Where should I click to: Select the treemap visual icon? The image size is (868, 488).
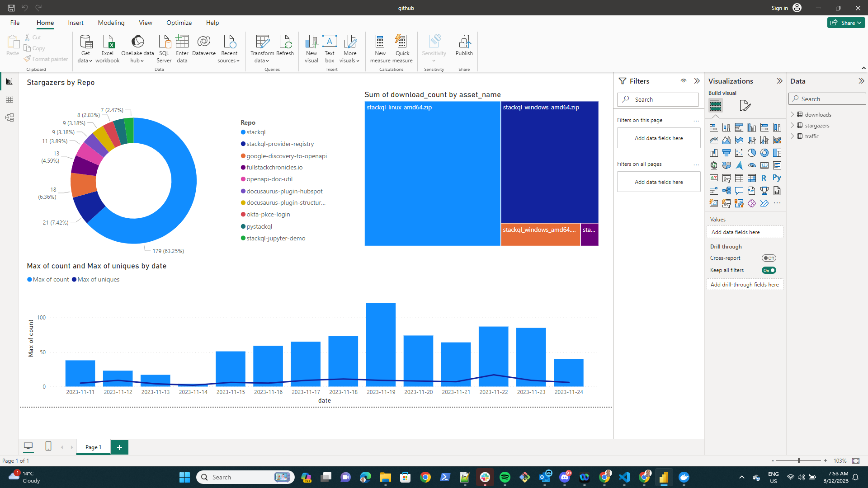click(x=777, y=153)
